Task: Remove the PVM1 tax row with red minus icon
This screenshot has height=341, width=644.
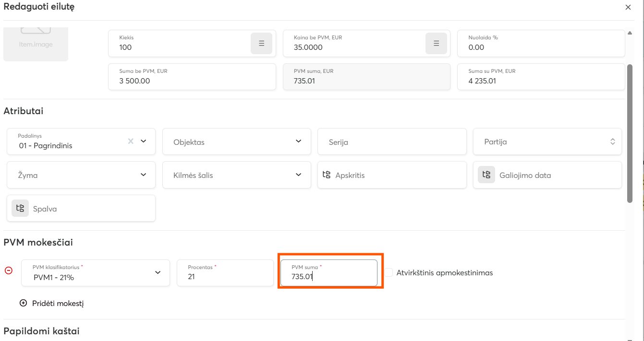Action: tap(9, 270)
